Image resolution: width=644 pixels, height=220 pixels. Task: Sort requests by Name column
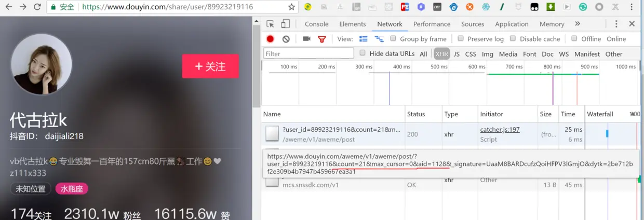pyautogui.click(x=333, y=114)
